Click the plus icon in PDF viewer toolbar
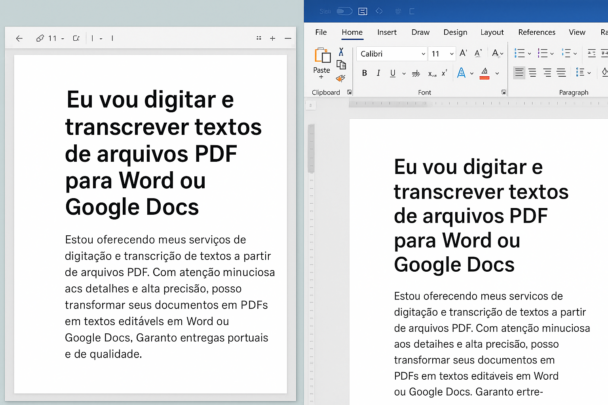The image size is (608, 405). [272, 38]
